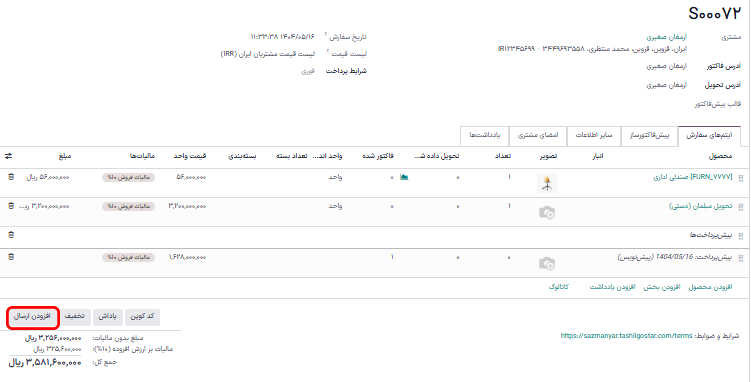
Task: Open the office chair product thumbnail
Action: pos(547,183)
